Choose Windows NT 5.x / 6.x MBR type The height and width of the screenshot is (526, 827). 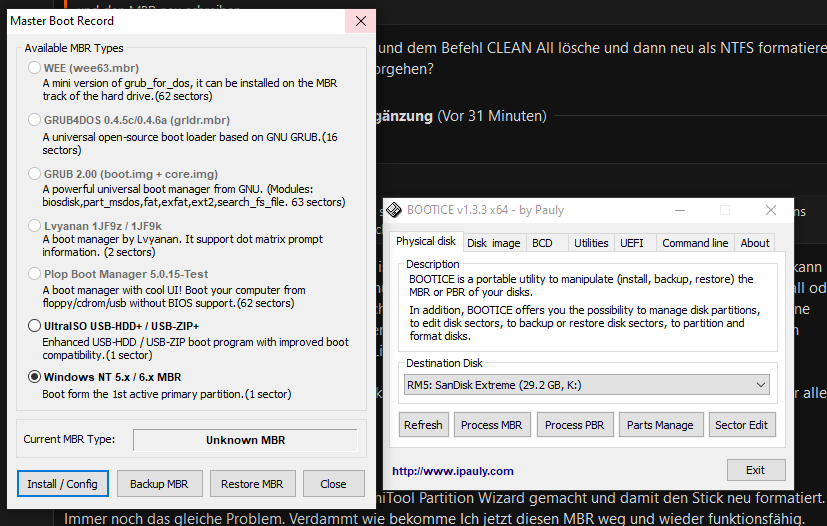pos(34,377)
